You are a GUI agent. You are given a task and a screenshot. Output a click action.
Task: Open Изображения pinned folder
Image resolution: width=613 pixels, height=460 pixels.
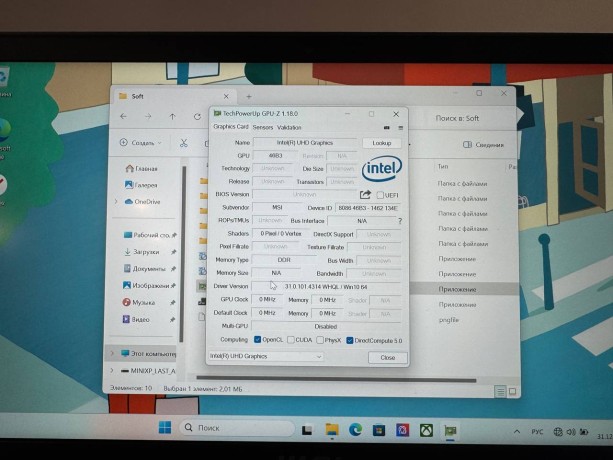pos(149,286)
